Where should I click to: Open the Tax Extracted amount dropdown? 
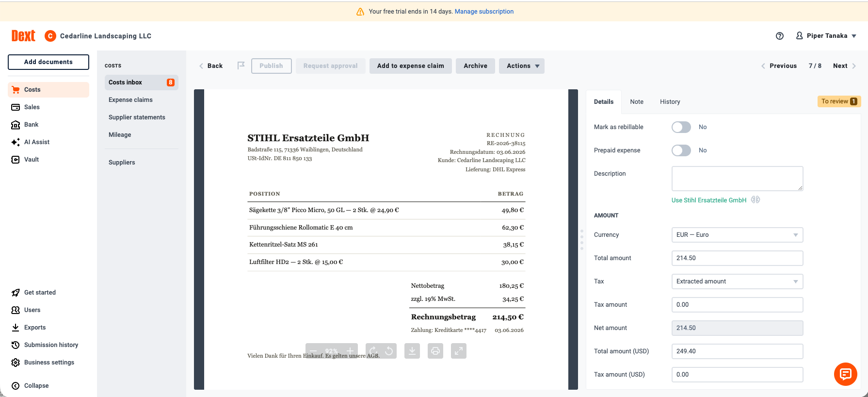(x=737, y=281)
